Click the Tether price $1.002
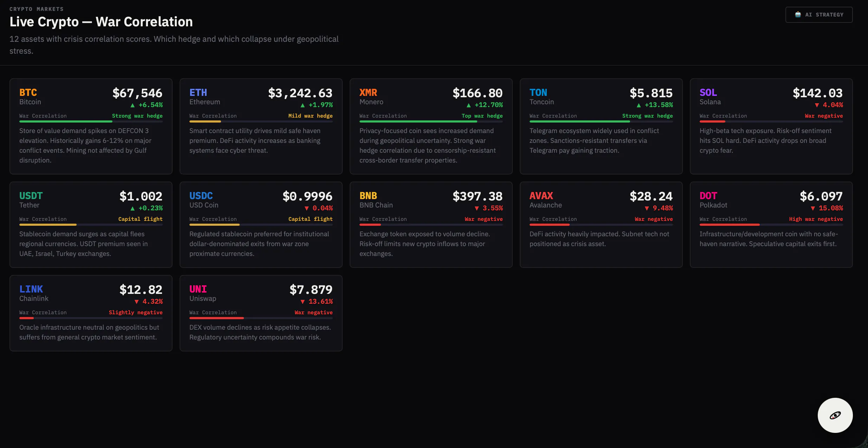Viewport: 868px width, 448px height. tap(141, 196)
